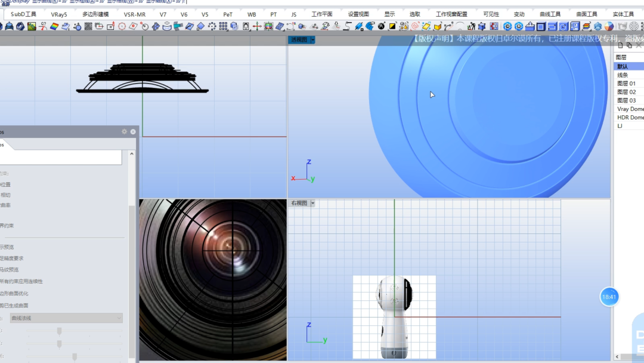Click the multicolored sphere icon
644x363 pixels.
[x=609, y=26]
